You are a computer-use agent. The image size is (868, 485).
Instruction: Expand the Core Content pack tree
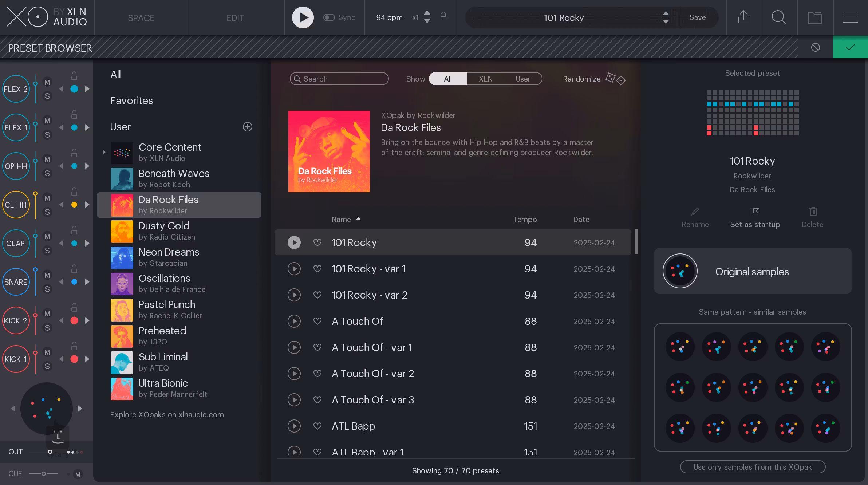click(x=104, y=152)
